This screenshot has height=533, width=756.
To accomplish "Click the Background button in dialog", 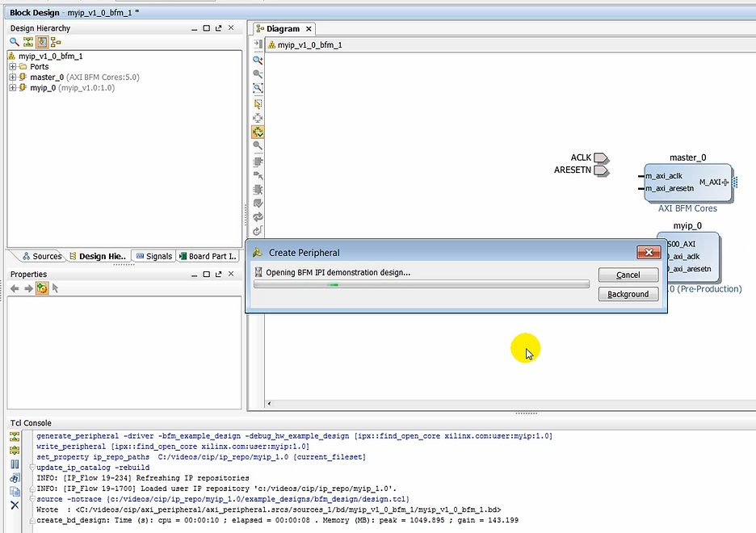I will click(628, 294).
